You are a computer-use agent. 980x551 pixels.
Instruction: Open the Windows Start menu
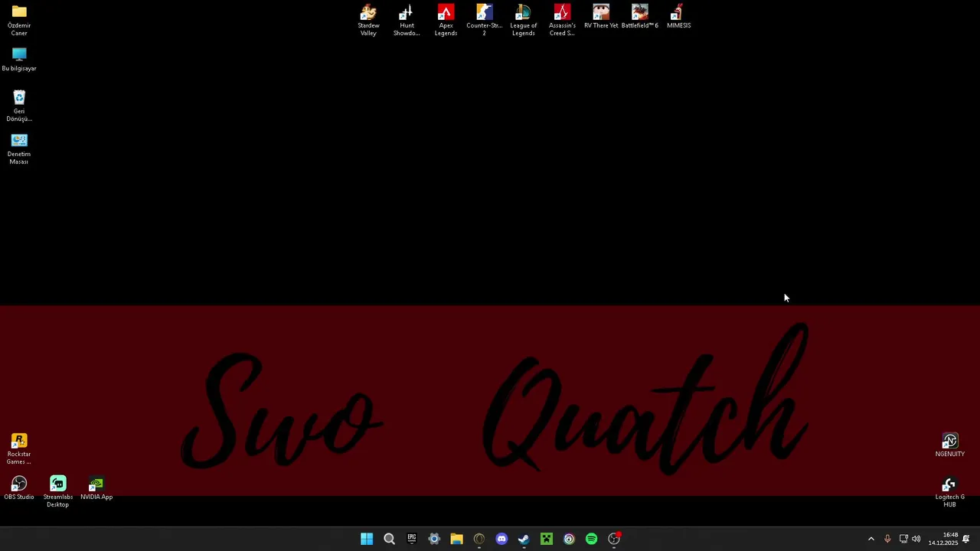[x=367, y=539]
